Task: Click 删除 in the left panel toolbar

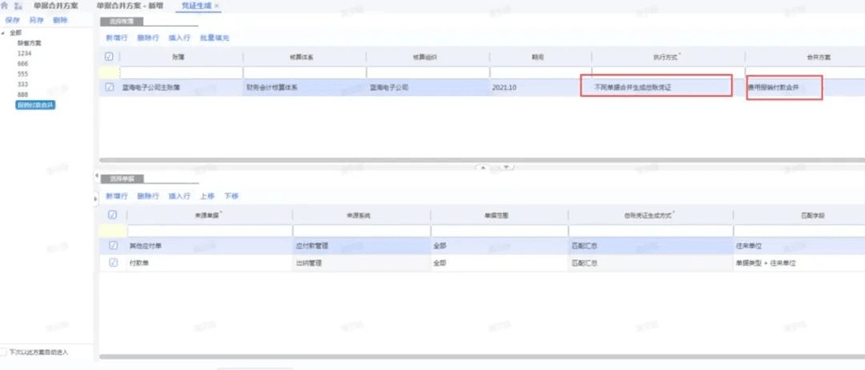Action: pos(60,20)
